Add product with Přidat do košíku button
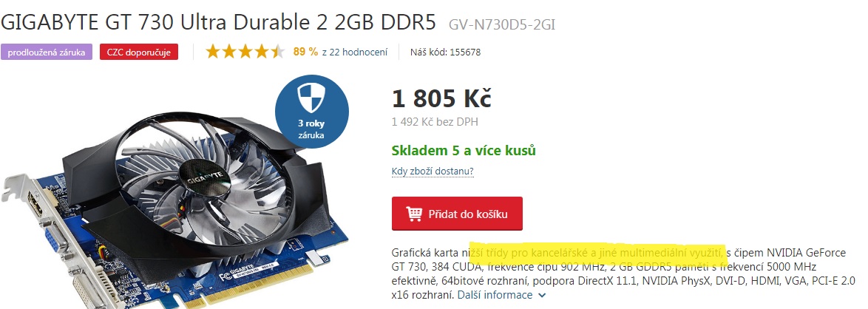 tap(457, 214)
